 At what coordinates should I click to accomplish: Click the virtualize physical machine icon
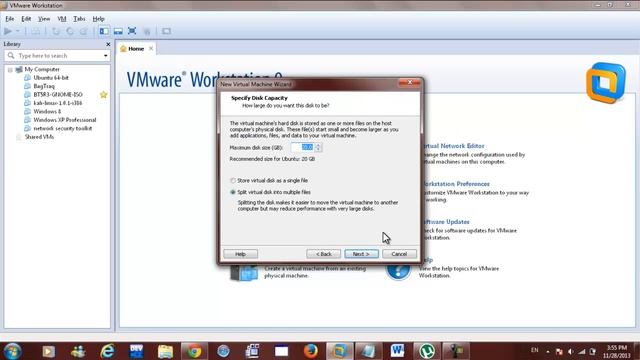click(244, 273)
